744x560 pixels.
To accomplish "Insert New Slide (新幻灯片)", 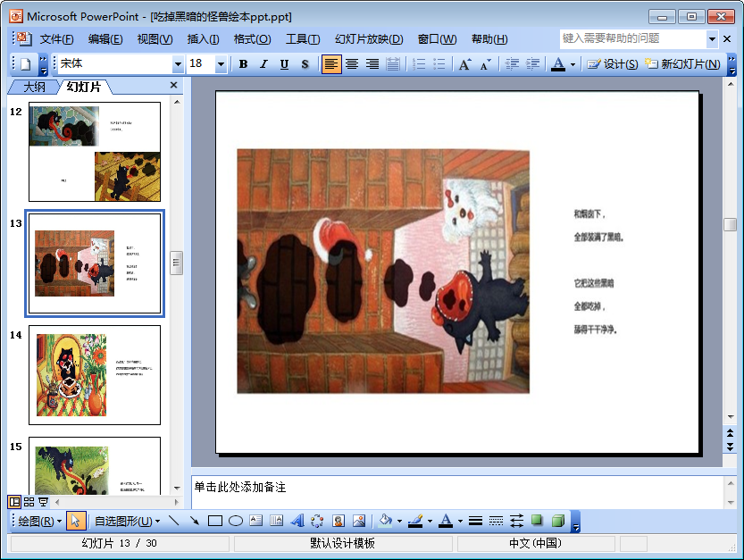I will 682,64.
